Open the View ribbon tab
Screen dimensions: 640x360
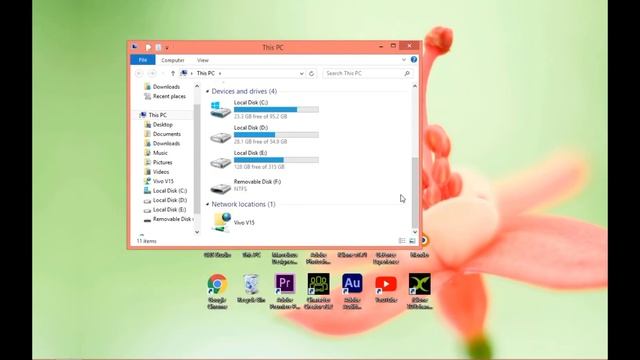click(203, 60)
